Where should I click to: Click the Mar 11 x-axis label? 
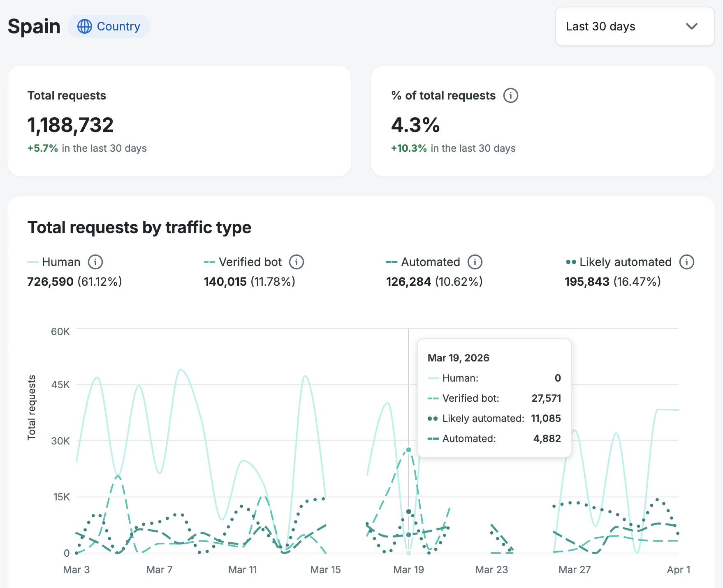point(243,569)
